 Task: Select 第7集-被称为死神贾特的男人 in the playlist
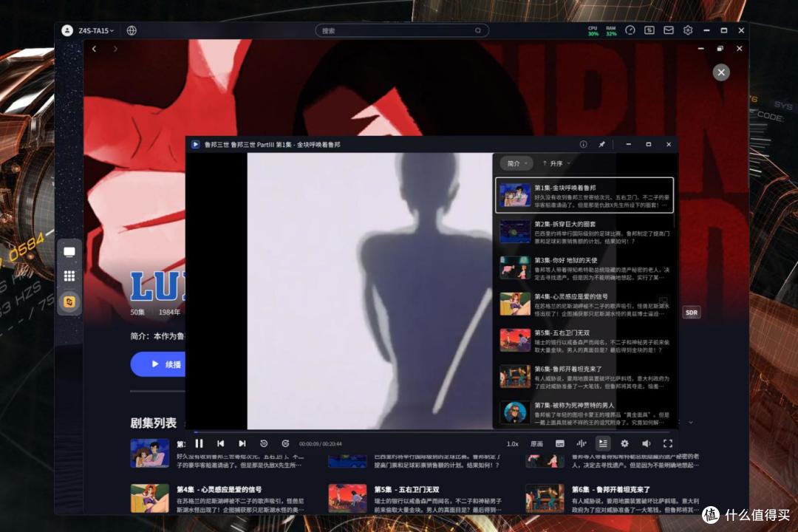584,413
